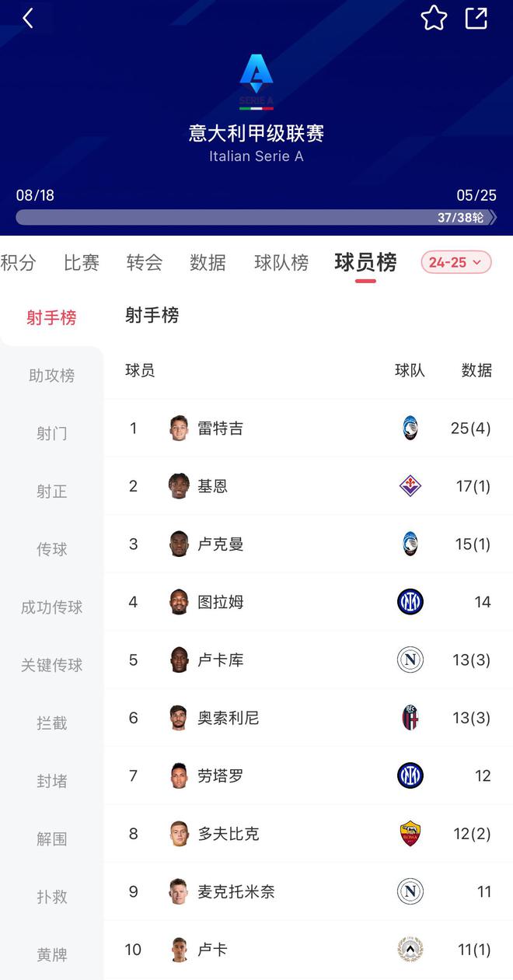Open the 24-25 season dropdown
Image resolution: width=513 pixels, height=980 pixels.
456,263
